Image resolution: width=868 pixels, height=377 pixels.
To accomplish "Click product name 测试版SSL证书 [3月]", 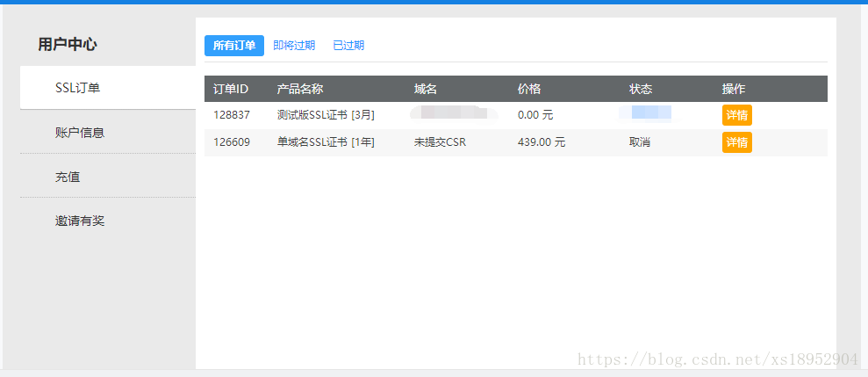I will [x=326, y=115].
